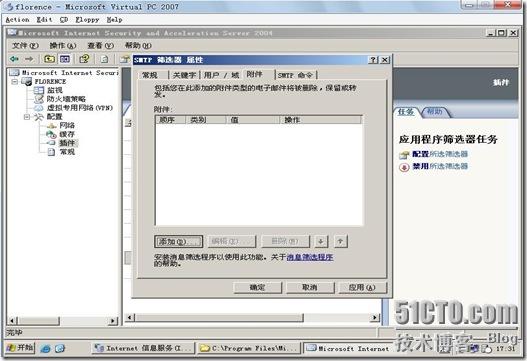The height and width of the screenshot is (361, 527).
Task: Open the Virtual PC Action menu
Action: coord(17,19)
